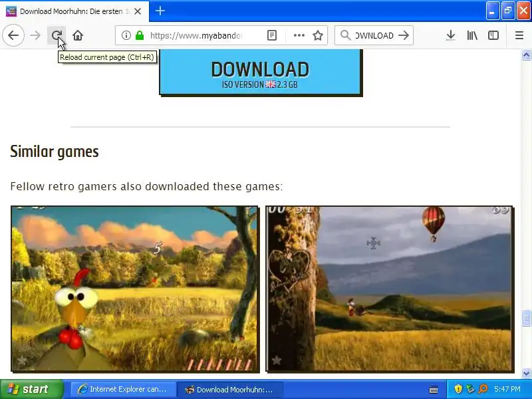Open the Windows start menu

point(31,389)
